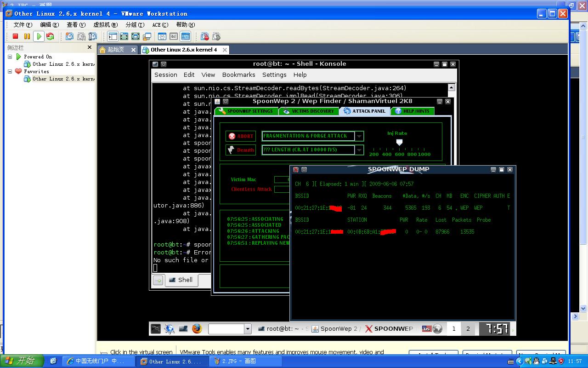Click Konsole scrollbar up arrow

451,87
